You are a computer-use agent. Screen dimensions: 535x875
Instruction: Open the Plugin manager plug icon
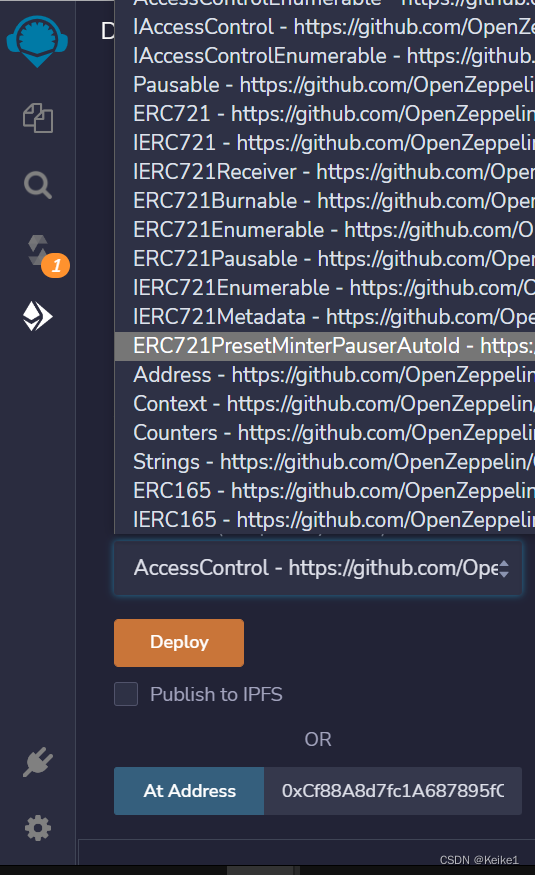click(x=38, y=762)
